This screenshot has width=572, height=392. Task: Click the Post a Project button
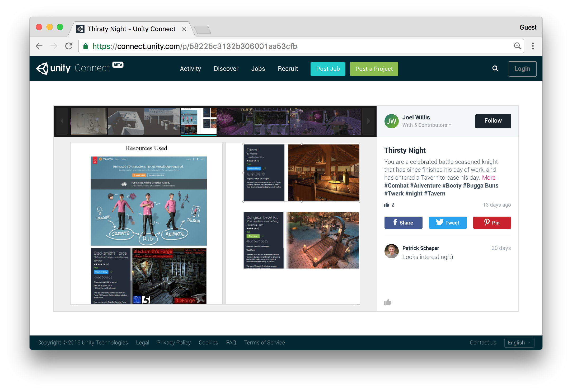(x=374, y=69)
